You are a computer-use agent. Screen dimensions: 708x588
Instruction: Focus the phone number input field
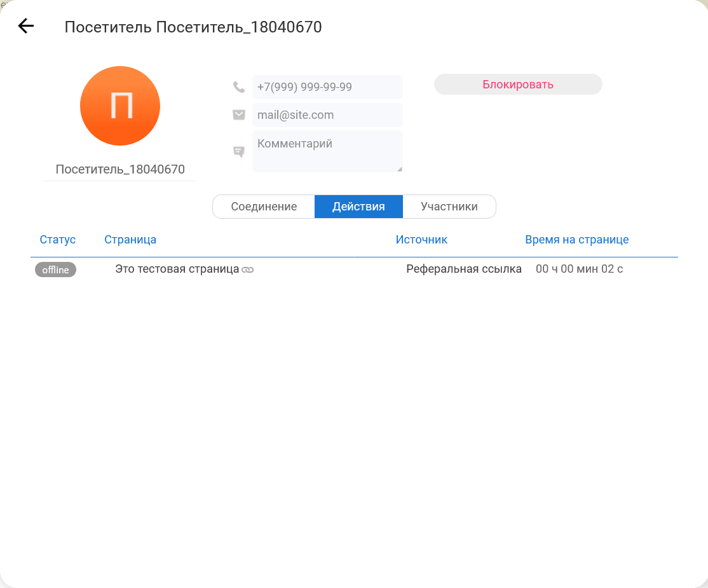point(327,87)
